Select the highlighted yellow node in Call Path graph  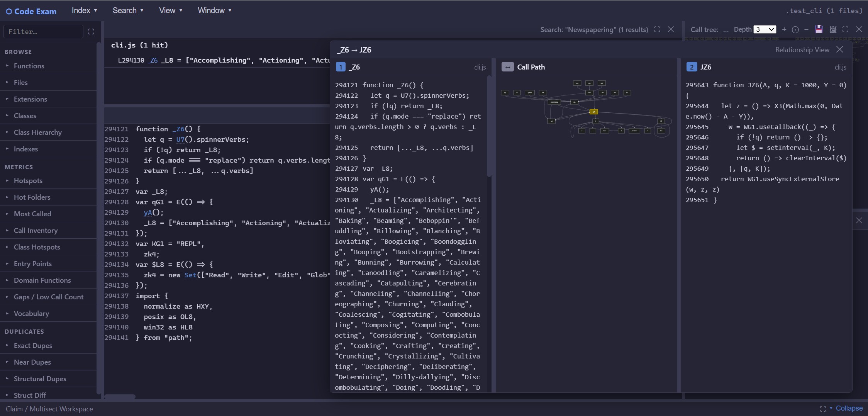tap(593, 112)
